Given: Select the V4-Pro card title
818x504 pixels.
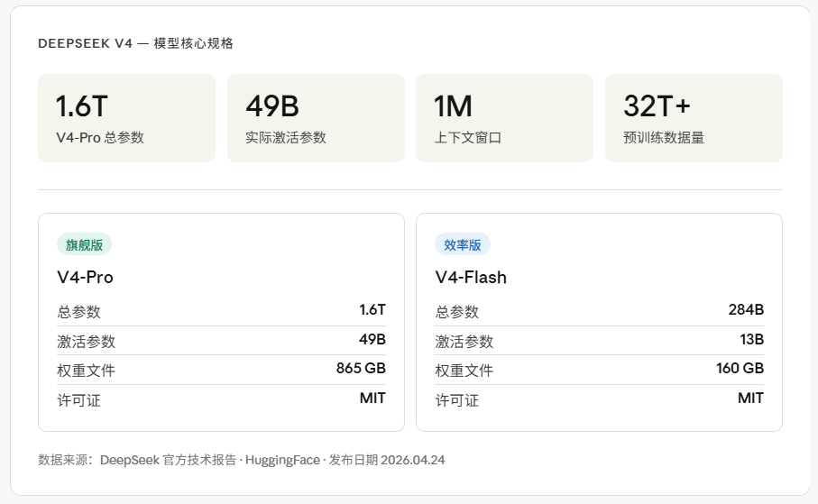Looking at the screenshot, I should [85, 277].
